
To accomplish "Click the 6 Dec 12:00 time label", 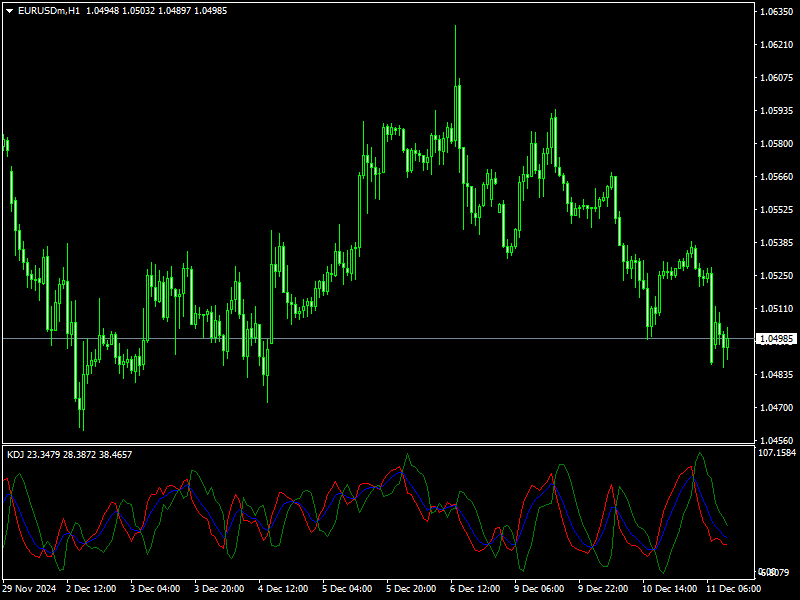I will coord(476,589).
